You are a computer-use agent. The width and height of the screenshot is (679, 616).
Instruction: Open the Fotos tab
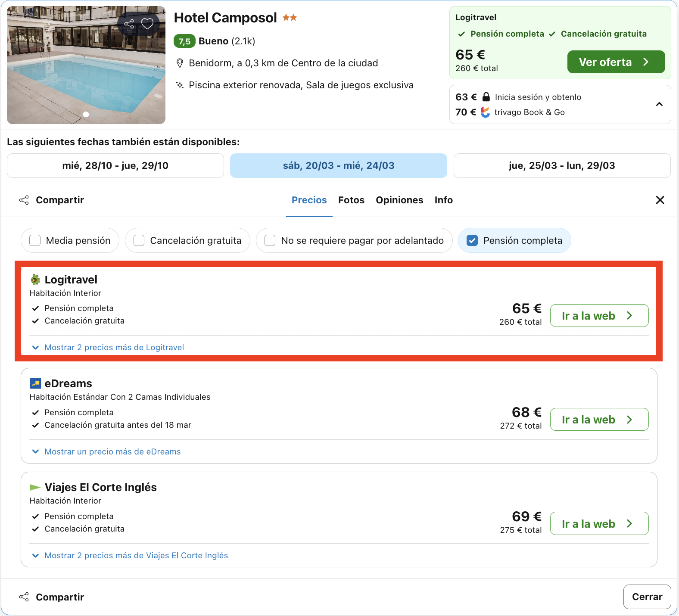coord(352,200)
